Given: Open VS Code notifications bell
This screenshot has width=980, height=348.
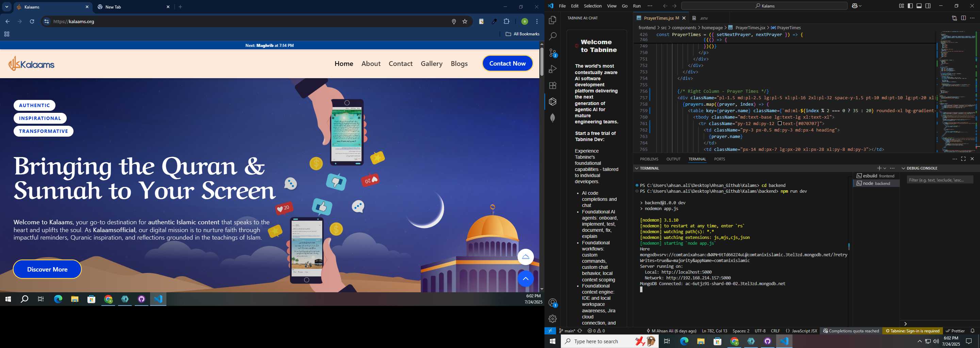Looking at the screenshot, I should pos(973,331).
